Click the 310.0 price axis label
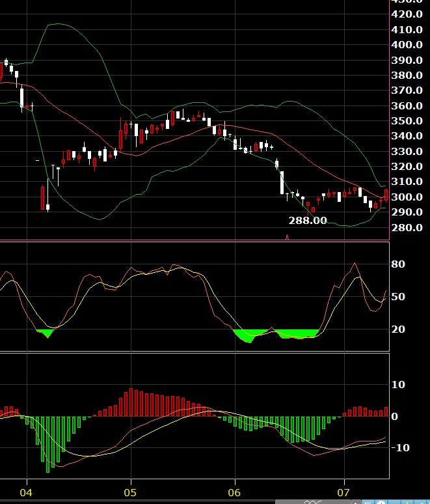The height and width of the screenshot is (504, 430). coord(407,182)
